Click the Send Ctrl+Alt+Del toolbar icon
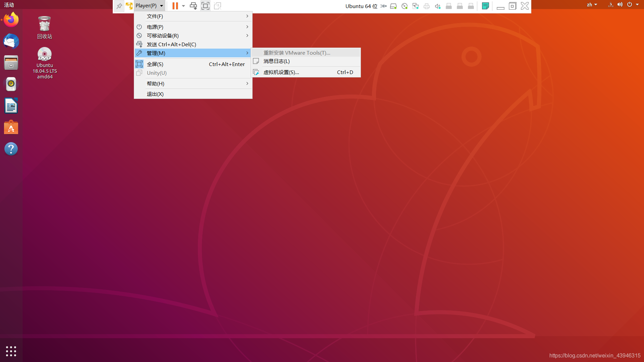Viewport: 644px width, 362px height. tap(193, 6)
